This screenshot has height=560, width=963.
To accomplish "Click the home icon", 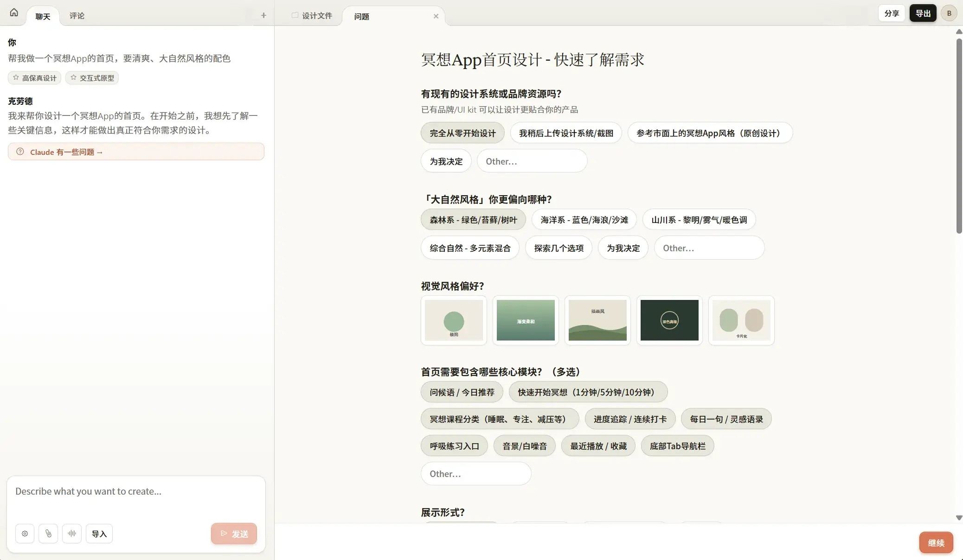I will (14, 13).
